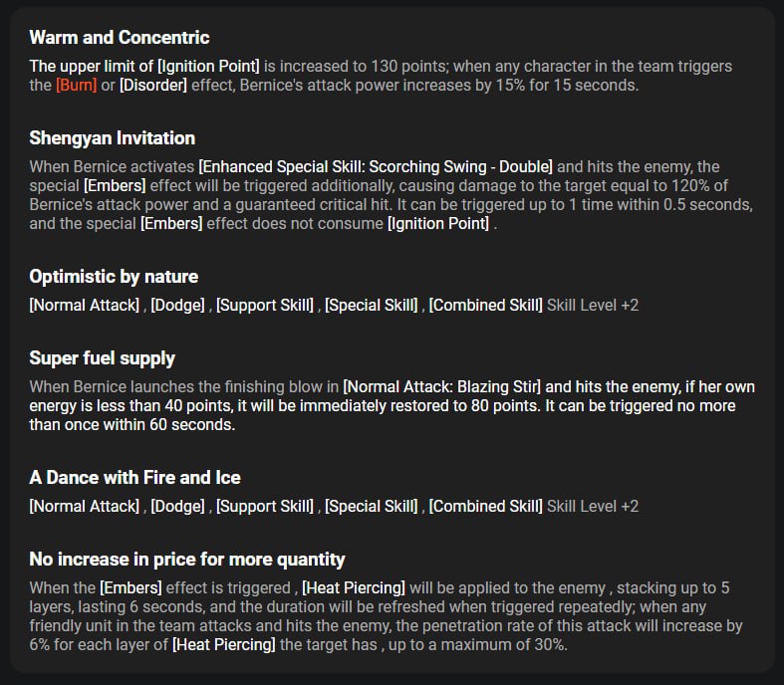Viewport: 784px width, 685px height.
Task: Select [Combined Skill] under A Dance with Fire and Ice
Action: click(x=485, y=506)
